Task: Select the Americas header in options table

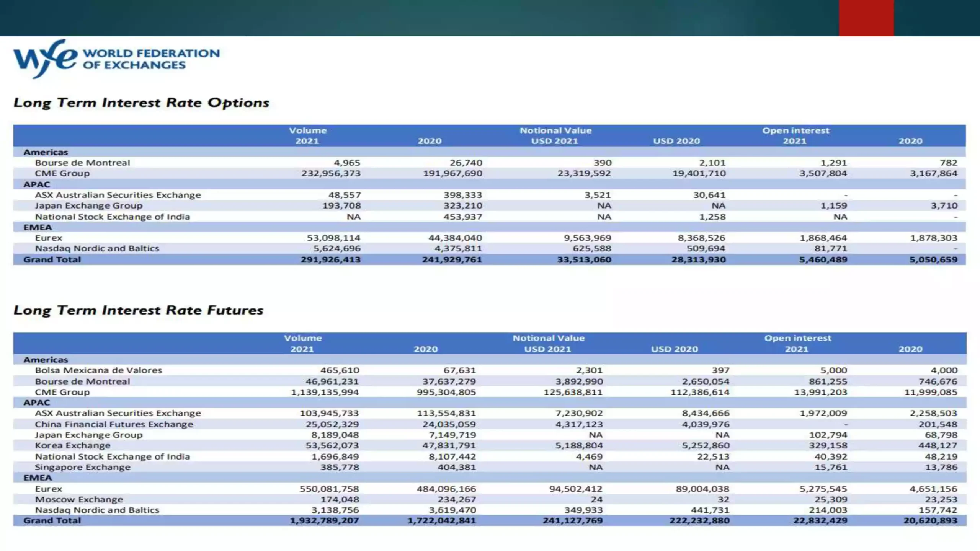Action: (x=46, y=152)
